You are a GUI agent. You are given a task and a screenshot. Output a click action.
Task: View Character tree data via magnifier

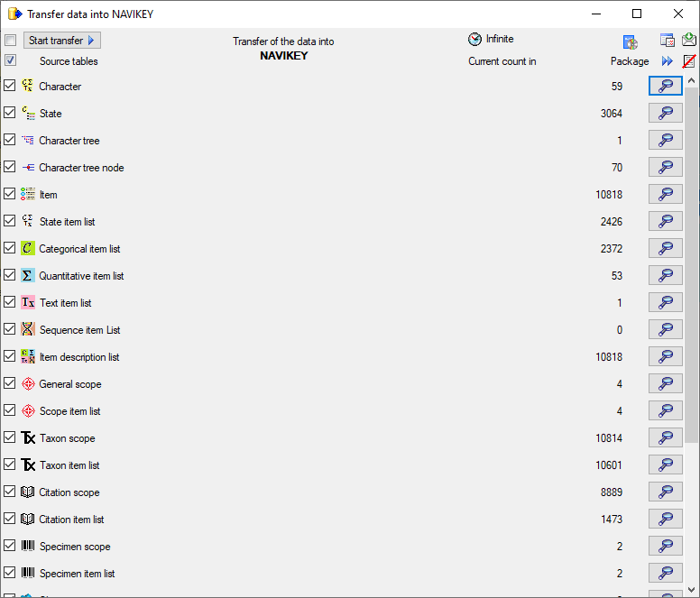(665, 140)
